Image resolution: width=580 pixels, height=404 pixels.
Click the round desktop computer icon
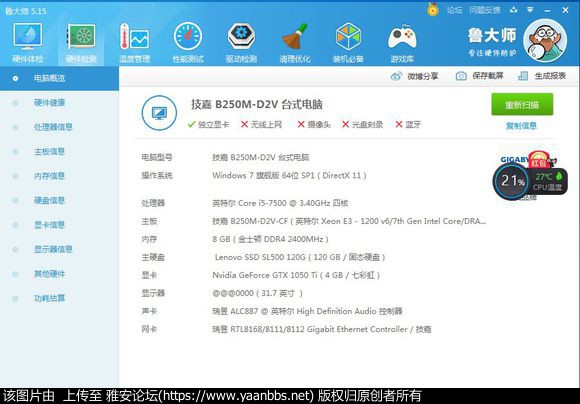click(159, 113)
